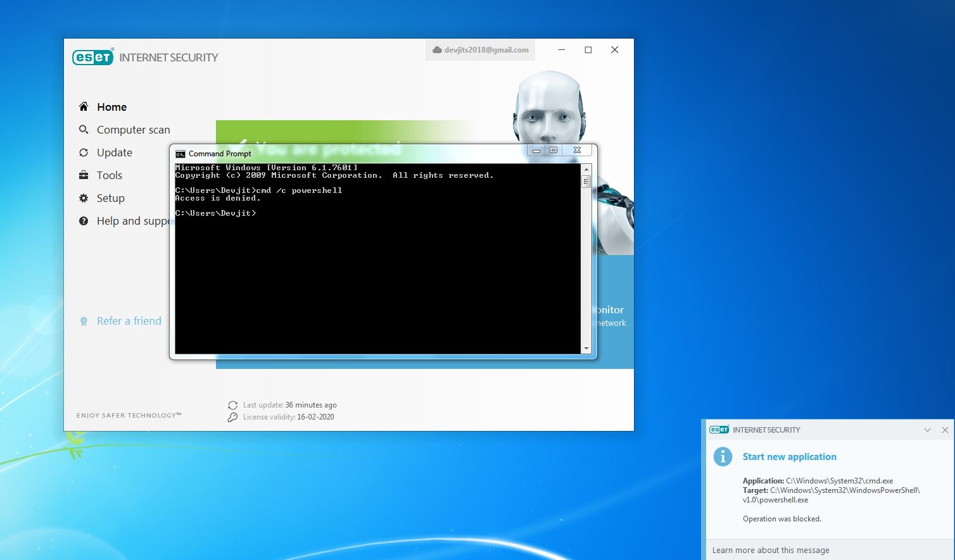This screenshot has height=560, width=955.
Task: Click the 'ENJOY SAFER TECHNOLOGY' tagline
Action: (129, 416)
